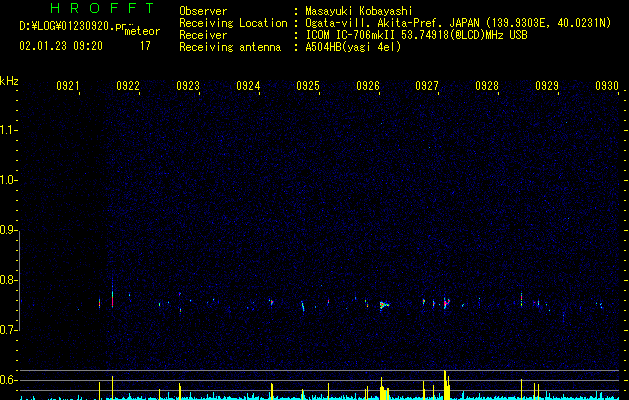Click the 0925 time marker
629x400 pixels.
(308, 86)
